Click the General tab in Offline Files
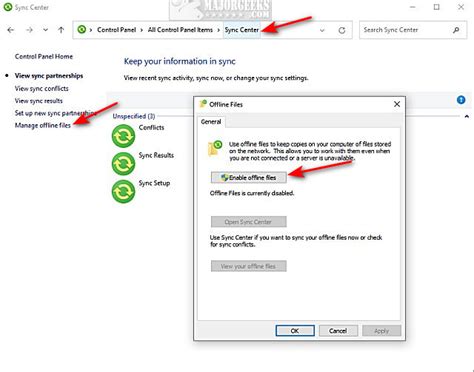Viewport: 474px width, 372px height. (211, 122)
